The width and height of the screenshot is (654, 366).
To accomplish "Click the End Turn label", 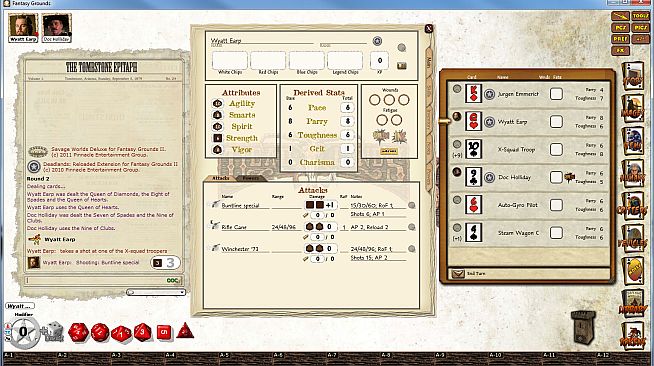I will point(475,273).
